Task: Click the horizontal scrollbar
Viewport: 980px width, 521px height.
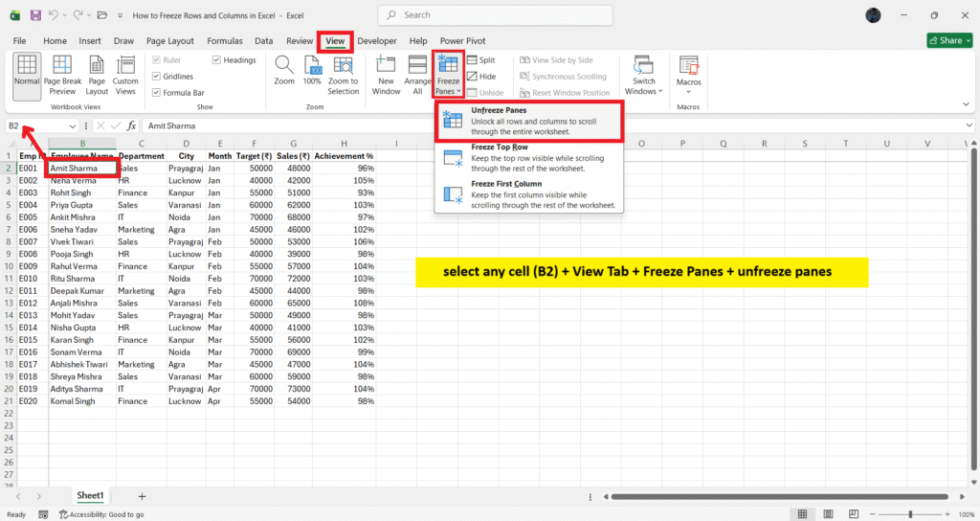Action: click(779, 497)
